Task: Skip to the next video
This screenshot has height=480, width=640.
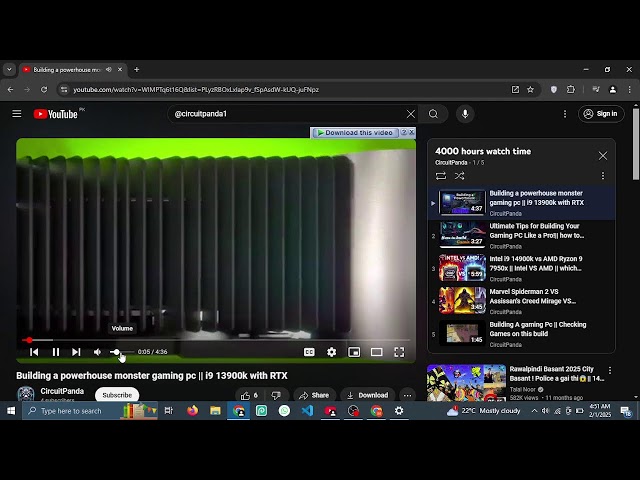Action: pos(76,352)
